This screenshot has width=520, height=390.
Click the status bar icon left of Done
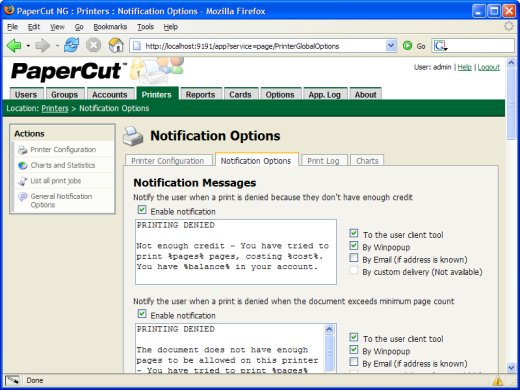coord(12,380)
